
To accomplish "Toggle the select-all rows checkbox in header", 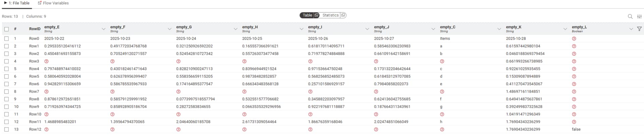I will (x=6, y=29).
